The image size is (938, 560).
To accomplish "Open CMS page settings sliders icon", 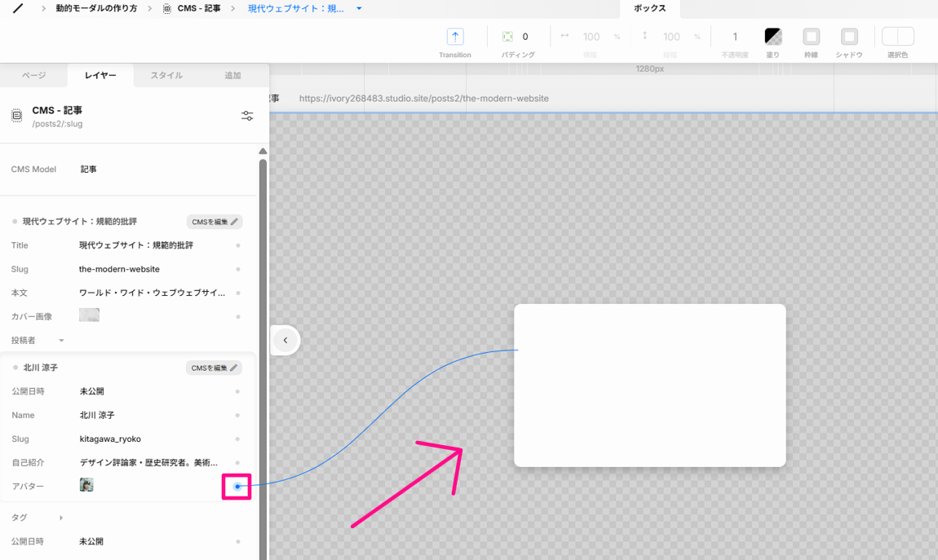I will pos(247,116).
